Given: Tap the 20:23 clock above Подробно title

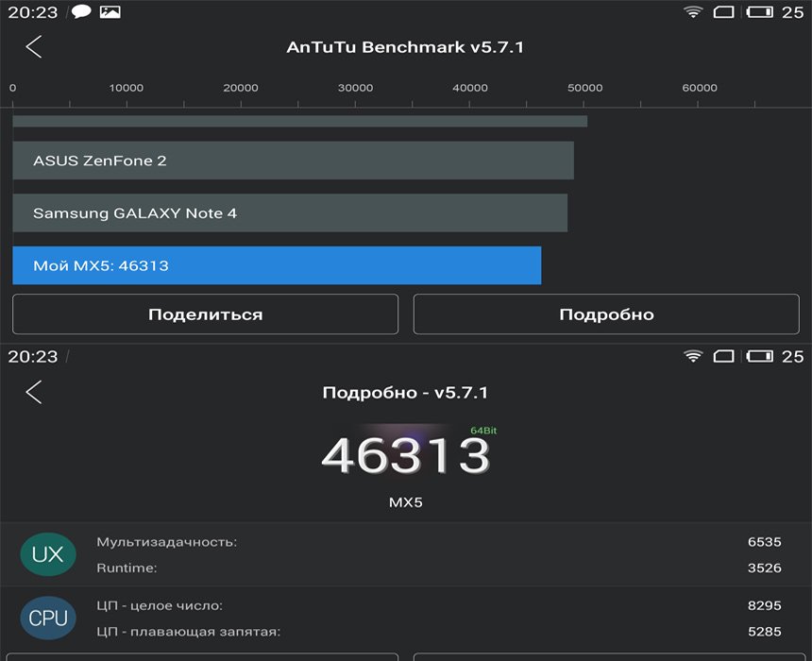Looking at the screenshot, I should tap(33, 356).
